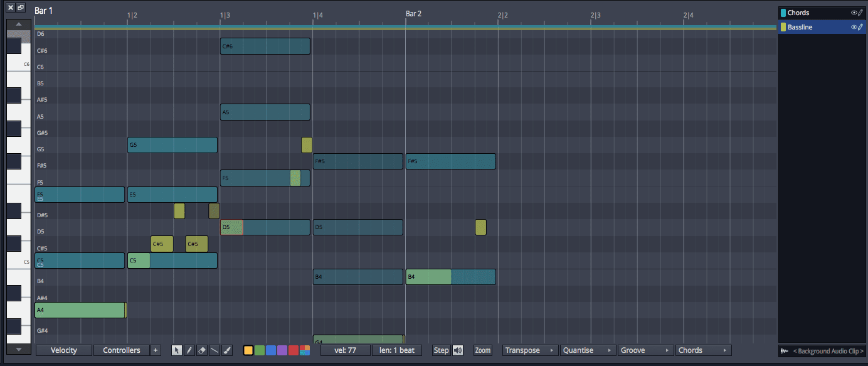Hide the Chords clip via eye icon

coord(854,13)
